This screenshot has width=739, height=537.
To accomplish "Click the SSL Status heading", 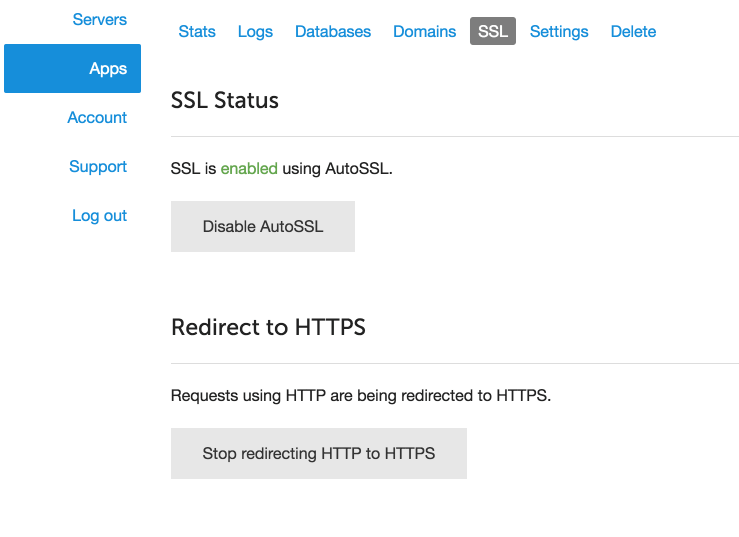I will 225,100.
